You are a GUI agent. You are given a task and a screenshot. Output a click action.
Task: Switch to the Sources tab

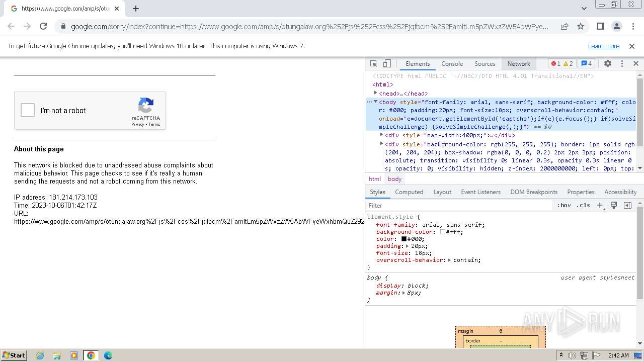click(485, 64)
